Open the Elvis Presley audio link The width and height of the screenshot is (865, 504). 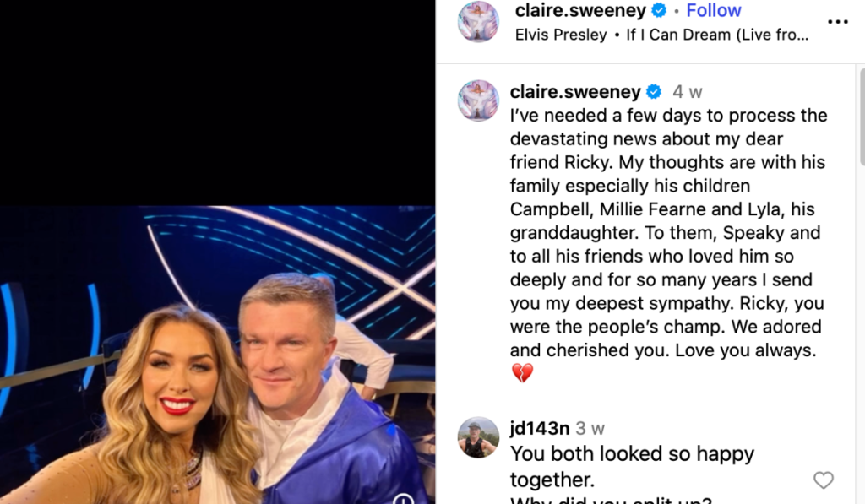(x=561, y=35)
